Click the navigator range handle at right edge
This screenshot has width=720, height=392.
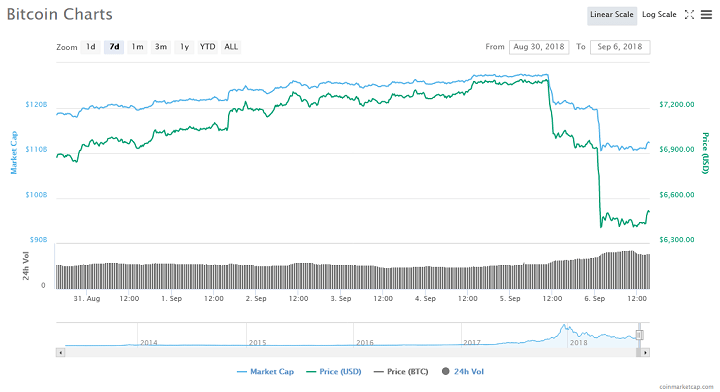[639, 335]
